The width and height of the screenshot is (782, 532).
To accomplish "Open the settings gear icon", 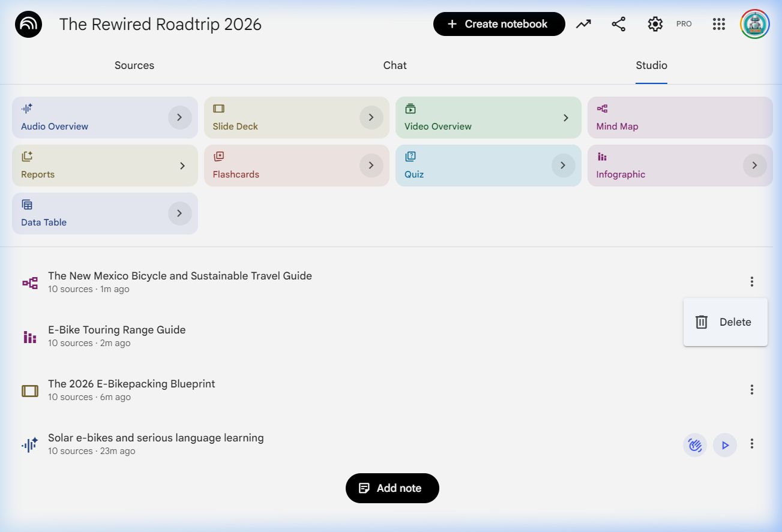I will [655, 24].
